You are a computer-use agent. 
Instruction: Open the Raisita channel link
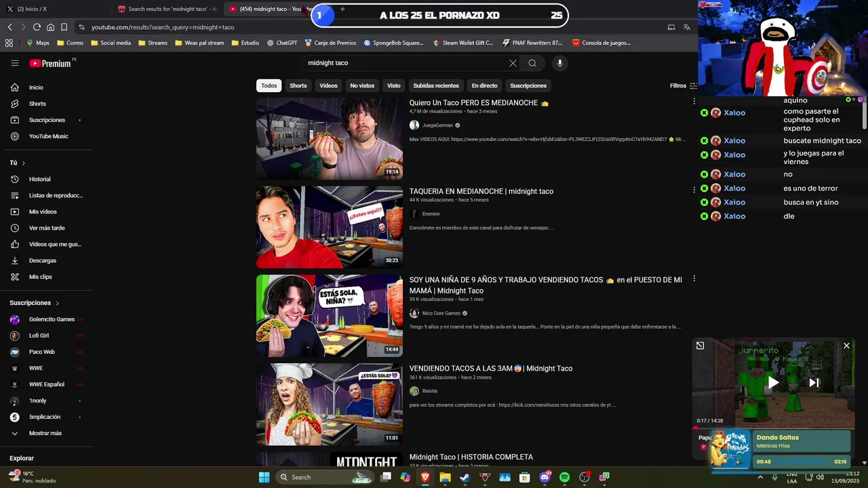pyautogui.click(x=430, y=391)
